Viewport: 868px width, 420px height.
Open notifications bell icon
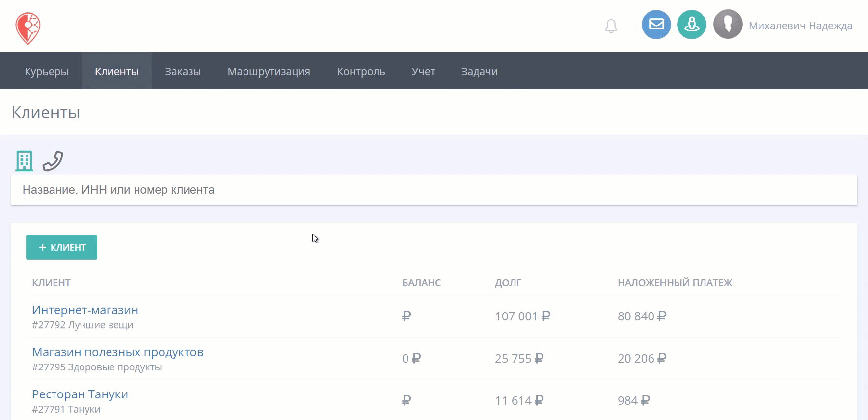click(x=611, y=26)
